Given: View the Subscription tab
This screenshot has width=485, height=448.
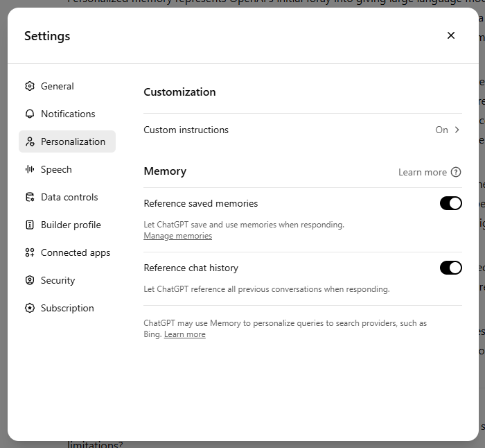Looking at the screenshot, I should point(67,309).
